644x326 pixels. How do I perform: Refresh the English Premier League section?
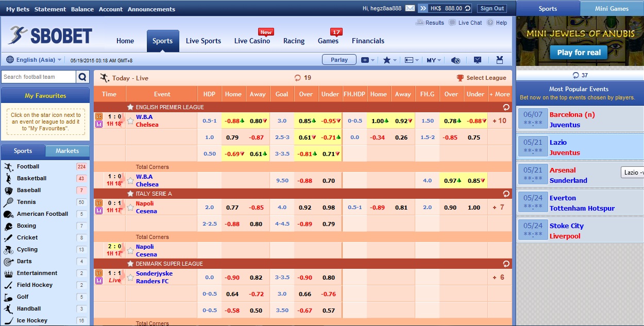(506, 107)
